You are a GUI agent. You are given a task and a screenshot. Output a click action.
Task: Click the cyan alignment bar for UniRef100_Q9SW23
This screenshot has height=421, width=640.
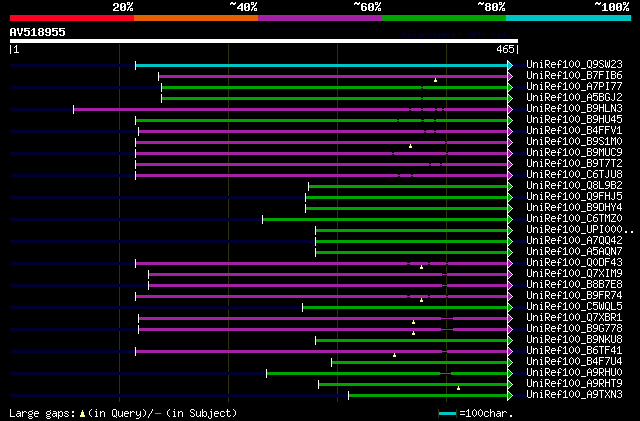pos(322,65)
